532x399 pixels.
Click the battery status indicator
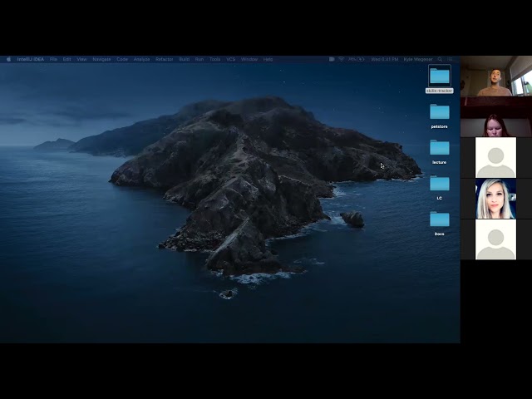pos(357,59)
